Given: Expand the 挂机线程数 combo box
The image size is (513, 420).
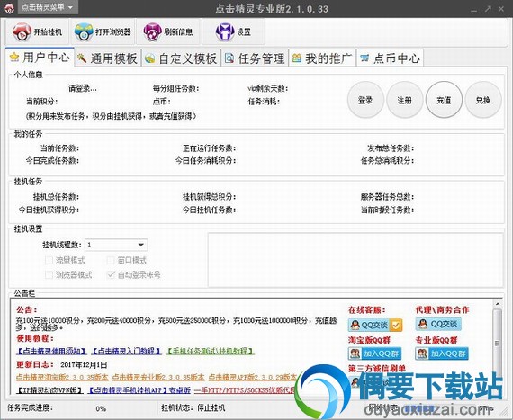Looking at the screenshot, I should (x=116, y=245).
